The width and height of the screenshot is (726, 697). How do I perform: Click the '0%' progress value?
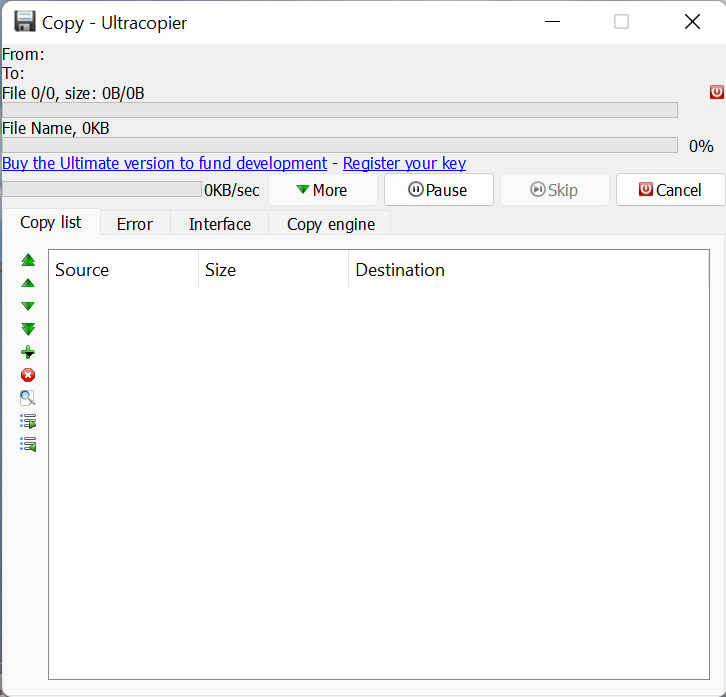[x=701, y=146]
